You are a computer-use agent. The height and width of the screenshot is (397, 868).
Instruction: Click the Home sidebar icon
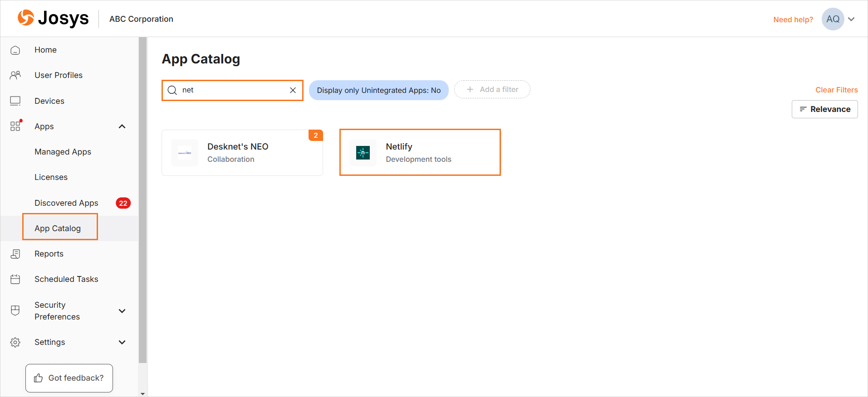[15, 50]
